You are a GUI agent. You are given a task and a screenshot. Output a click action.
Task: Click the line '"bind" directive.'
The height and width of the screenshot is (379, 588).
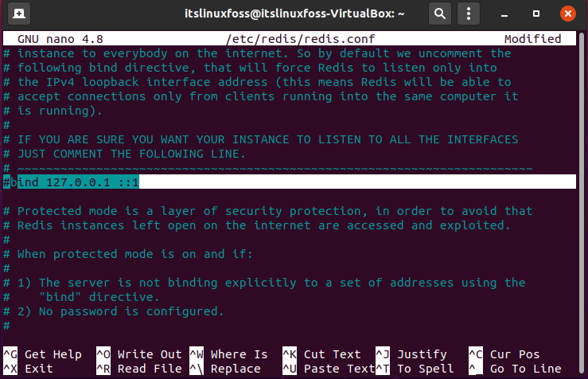click(x=99, y=297)
